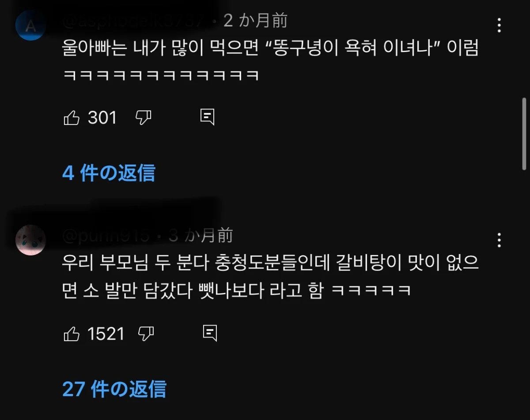Like the 갈비탕 comment with 1521 likes
The height and width of the screenshot is (420, 530).
coord(72,334)
